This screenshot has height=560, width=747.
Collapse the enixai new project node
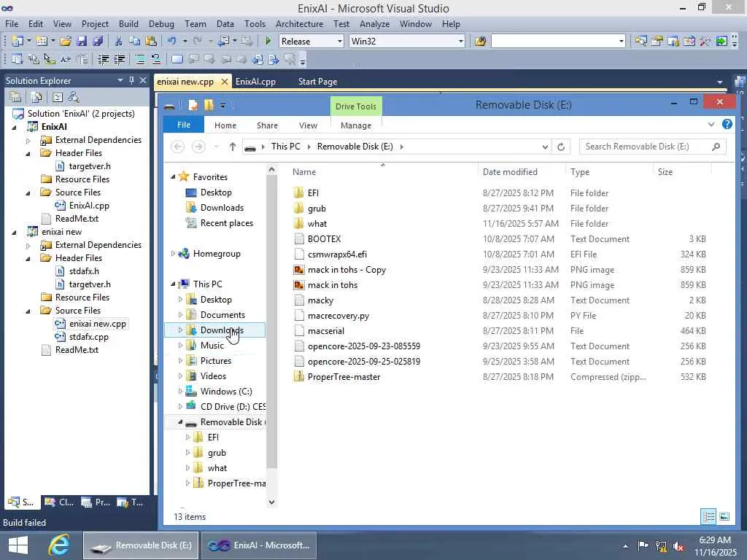[x=14, y=233]
